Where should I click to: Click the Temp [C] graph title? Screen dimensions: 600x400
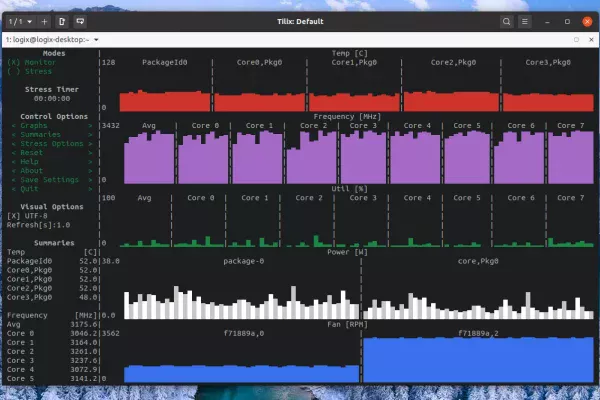[x=349, y=53]
